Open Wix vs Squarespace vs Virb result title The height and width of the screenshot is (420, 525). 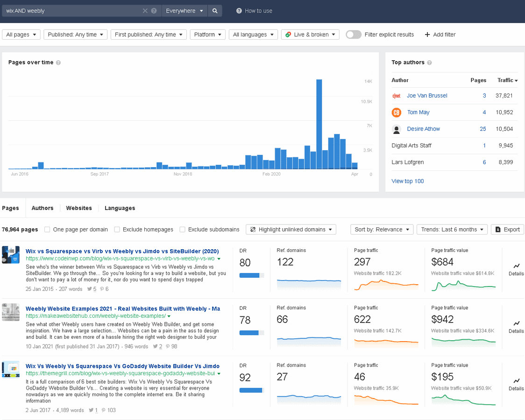click(x=122, y=251)
